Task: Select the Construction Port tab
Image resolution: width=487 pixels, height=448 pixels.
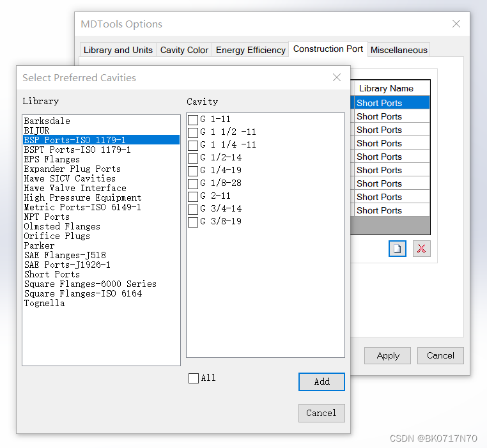Action: (x=328, y=49)
